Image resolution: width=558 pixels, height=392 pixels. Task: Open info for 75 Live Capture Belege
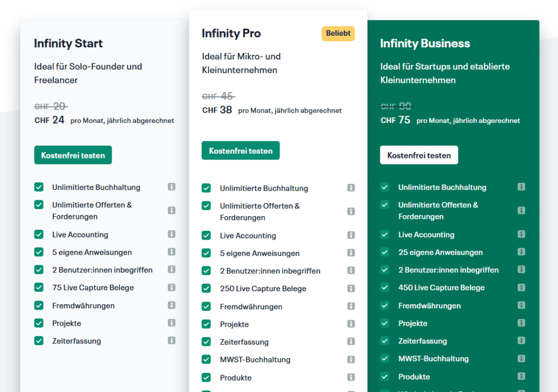coord(172,287)
